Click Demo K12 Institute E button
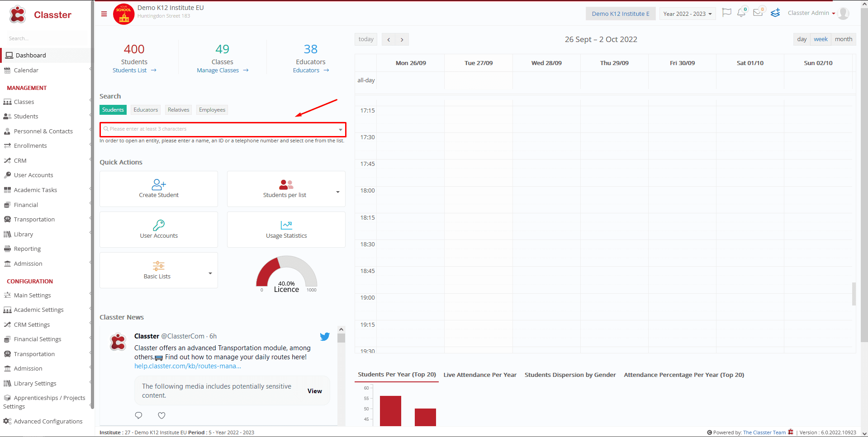The image size is (868, 437). [621, 14]
